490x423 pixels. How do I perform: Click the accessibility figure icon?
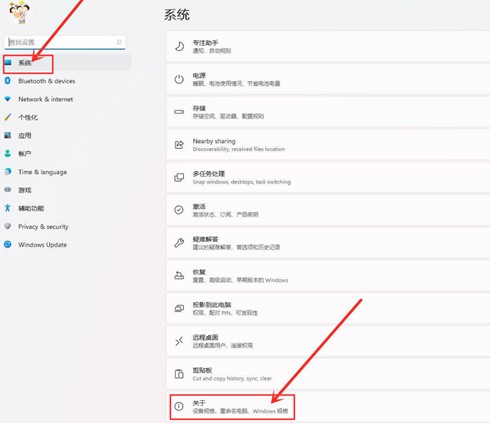pos(8,208)
